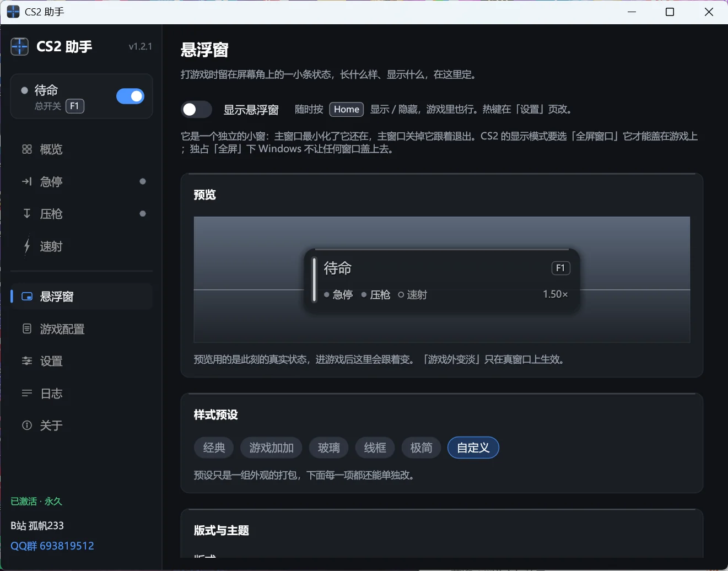Click the Home hotkey badge
The height and width of the screenshot is (571, 728).
tap(347, 109)
